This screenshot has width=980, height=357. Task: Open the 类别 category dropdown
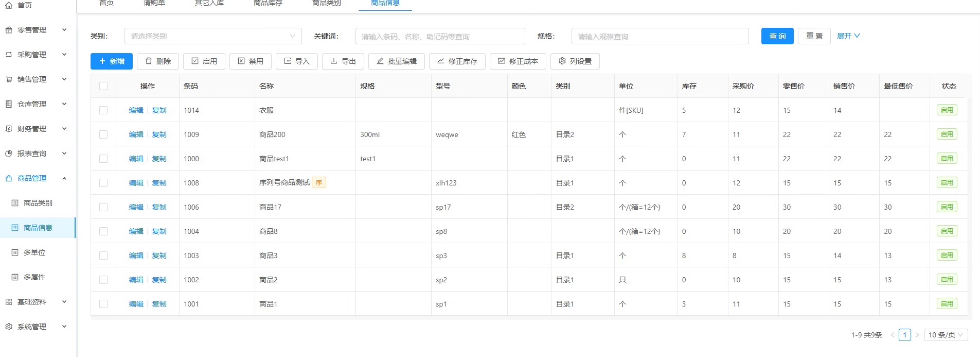pyautogui.click(x=213, y=36)
